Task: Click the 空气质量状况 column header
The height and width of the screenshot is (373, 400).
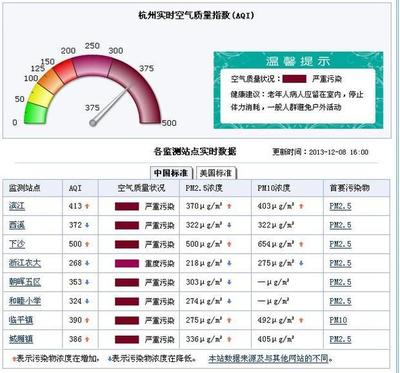Action: click(x=141, y=188)
